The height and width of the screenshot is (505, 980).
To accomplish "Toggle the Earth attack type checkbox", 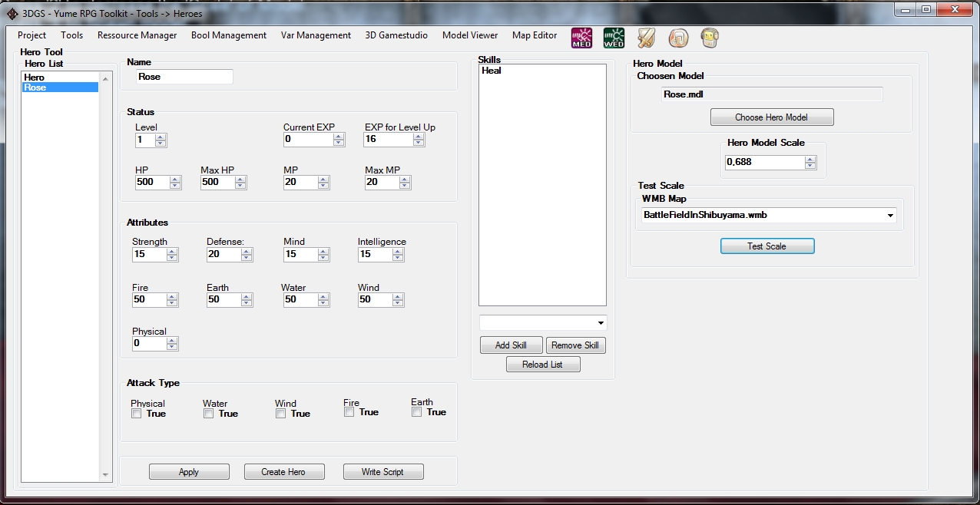I will (416, 412).
